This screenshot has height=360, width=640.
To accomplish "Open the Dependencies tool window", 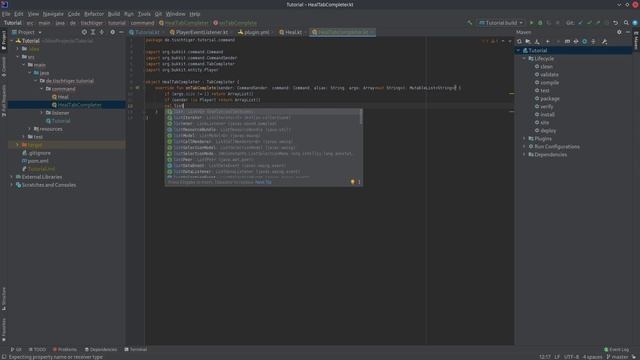I will [x=100, y=349].
